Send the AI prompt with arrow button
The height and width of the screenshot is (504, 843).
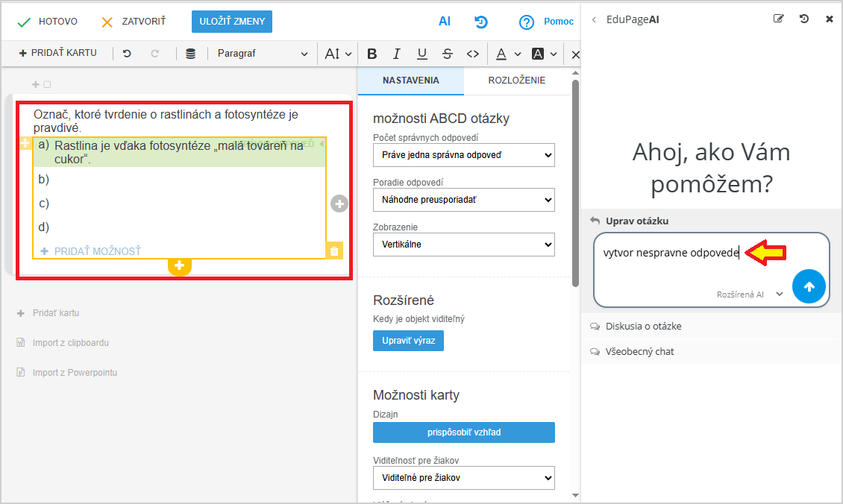click(x=809, y=287)
